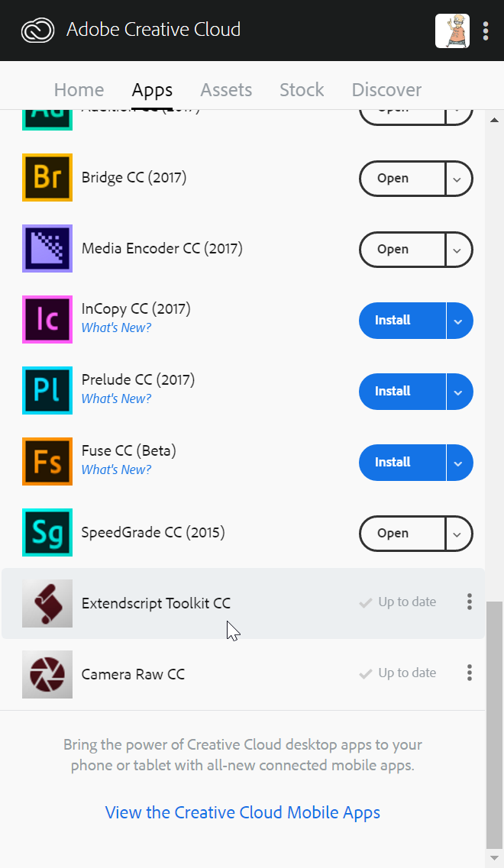Click the SpeedGrade CC app icon
The height and width of the screenshot is (868, 504).
pyautogui.click(x=47, y=533)
